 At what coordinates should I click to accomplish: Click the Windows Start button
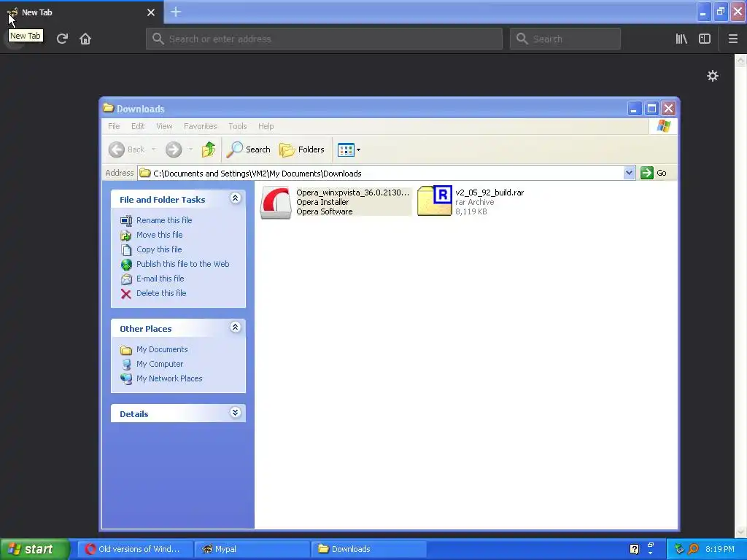[35, 549]
